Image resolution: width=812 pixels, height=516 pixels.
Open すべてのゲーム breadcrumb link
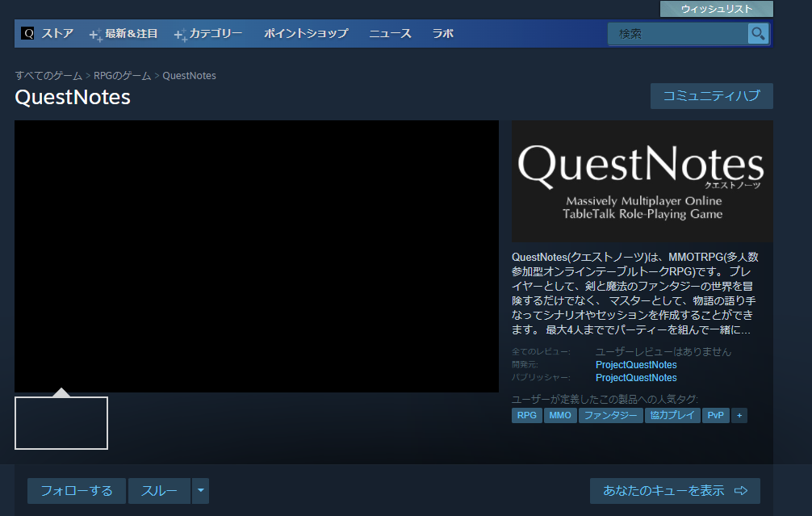click(48, 76)
